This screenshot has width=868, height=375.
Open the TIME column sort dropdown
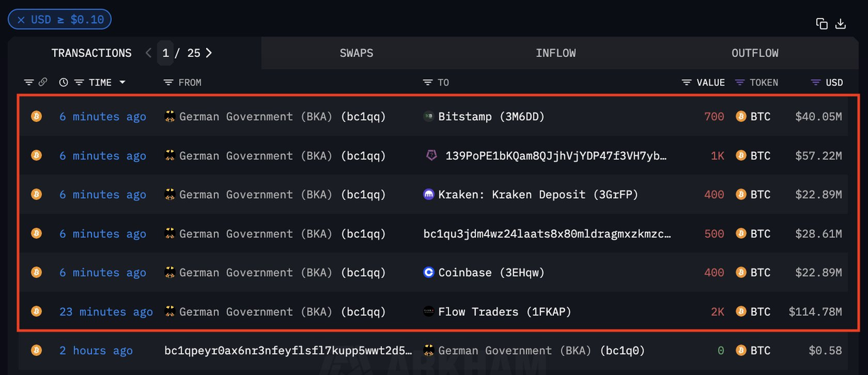[123, 83]
